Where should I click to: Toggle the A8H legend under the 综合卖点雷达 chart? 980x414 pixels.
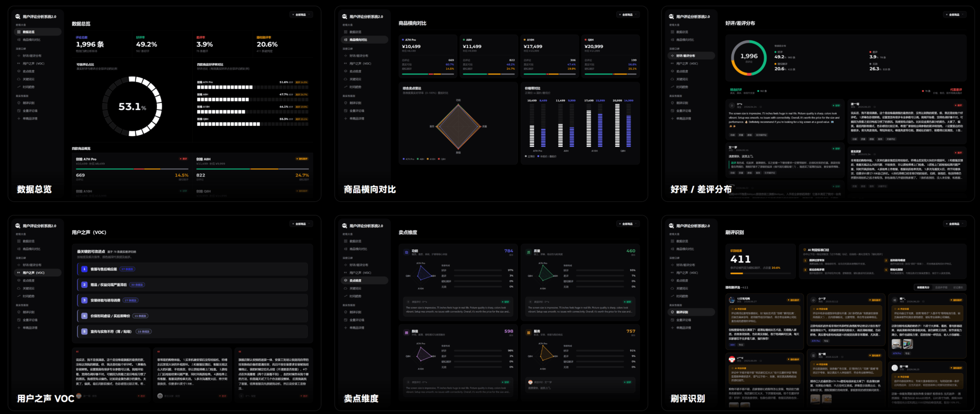pos(420,159)
